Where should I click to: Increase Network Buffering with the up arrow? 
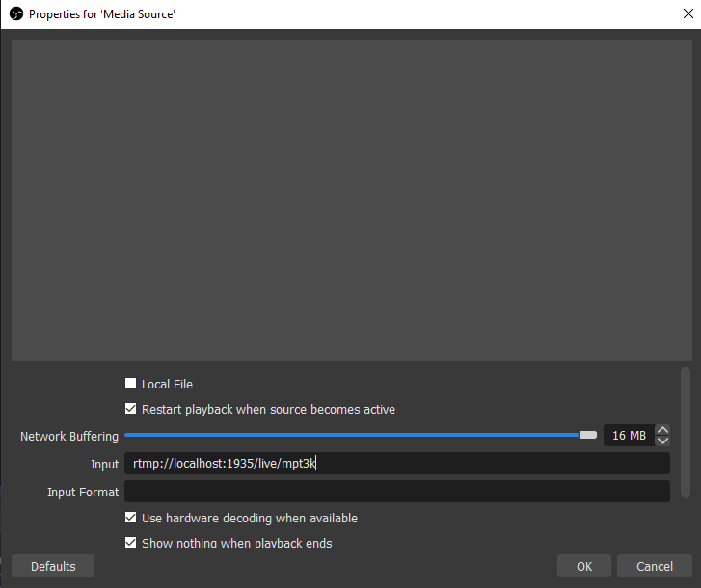[662, 430]
